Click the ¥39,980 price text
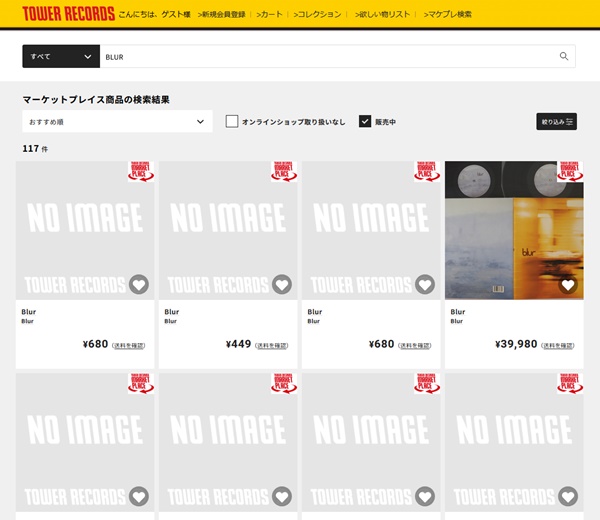This screenshot has width=600, height=520. tap(516, 344)
